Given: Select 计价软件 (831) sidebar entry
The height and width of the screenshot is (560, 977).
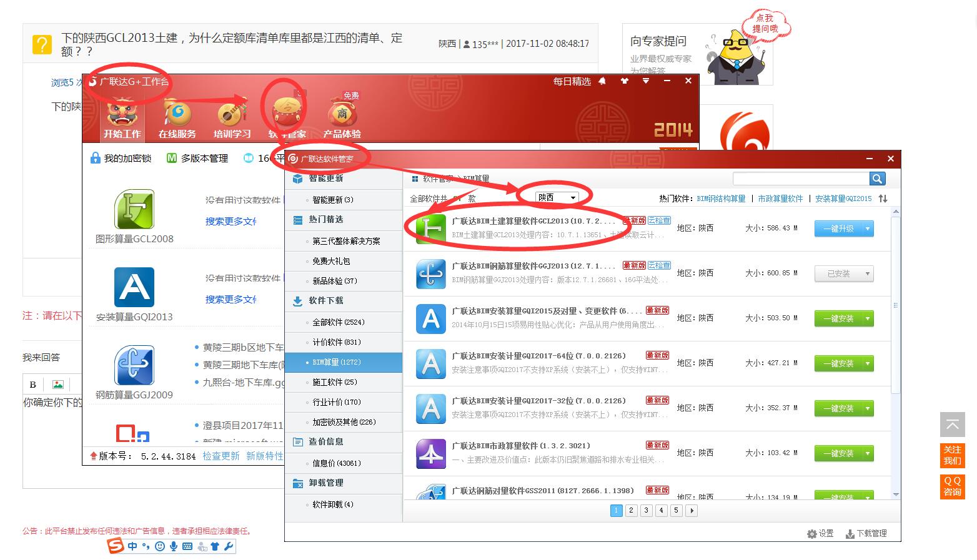Looking at the screenshot, I should (344, 342).
